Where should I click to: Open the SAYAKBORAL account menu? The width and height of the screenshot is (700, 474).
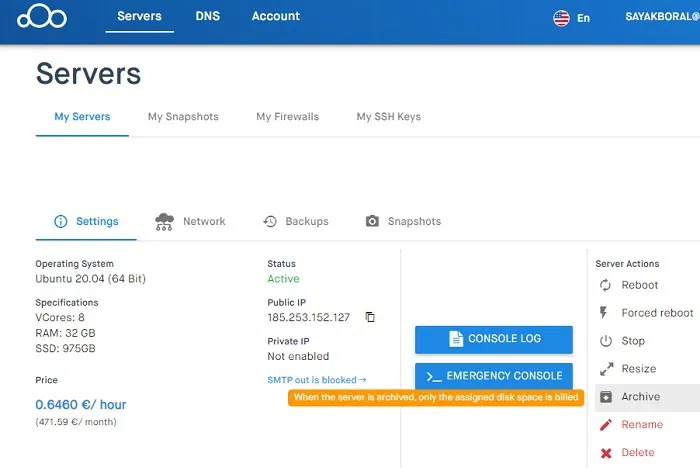click(662, 17)
